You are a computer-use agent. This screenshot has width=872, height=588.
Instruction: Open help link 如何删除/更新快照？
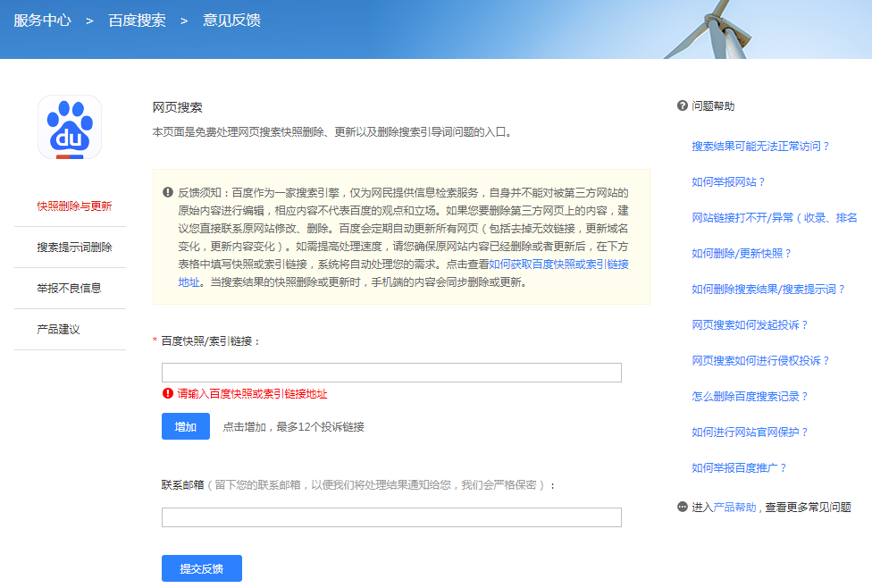click(742, 254)
